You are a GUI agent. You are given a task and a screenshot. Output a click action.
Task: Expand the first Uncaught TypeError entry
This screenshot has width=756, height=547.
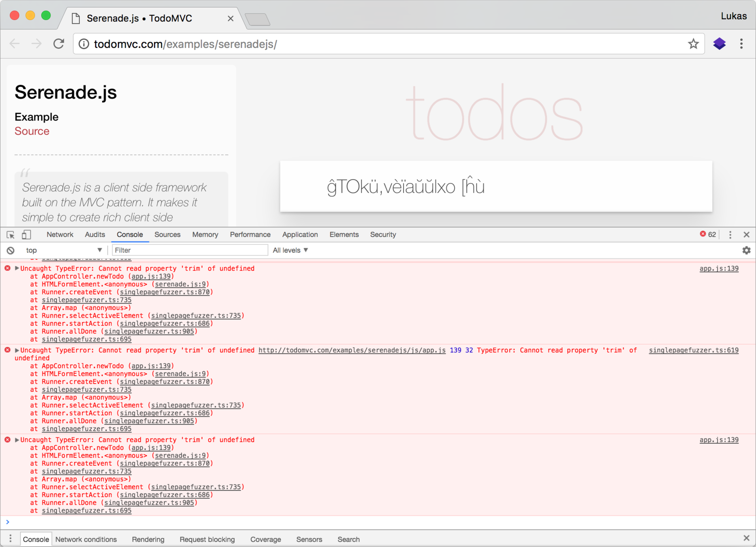pos(17,268)
